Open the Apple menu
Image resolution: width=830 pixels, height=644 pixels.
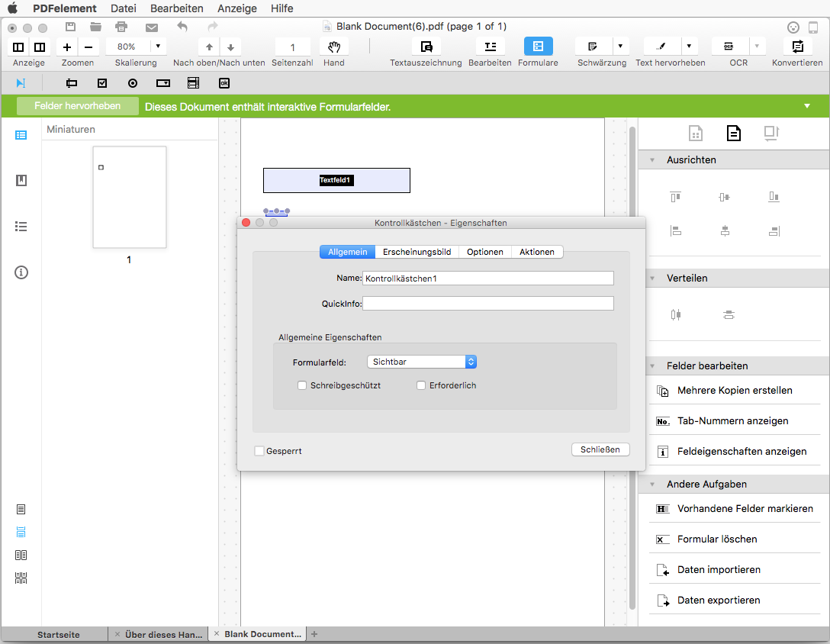(x=13, y=8)
